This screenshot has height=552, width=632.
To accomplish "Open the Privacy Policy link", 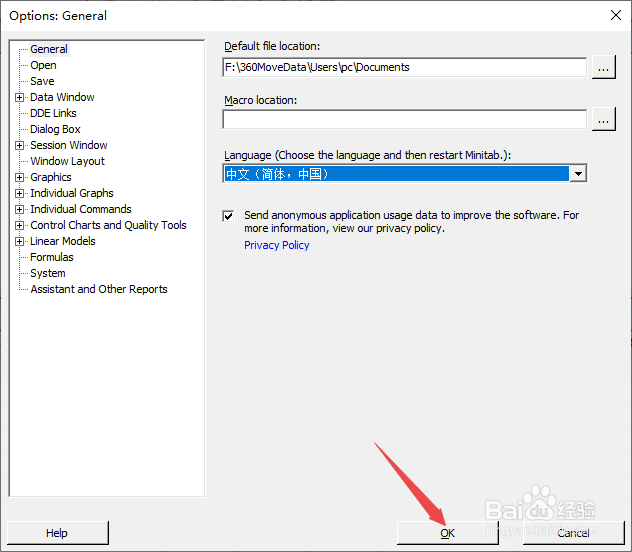I will coord(276,245).
